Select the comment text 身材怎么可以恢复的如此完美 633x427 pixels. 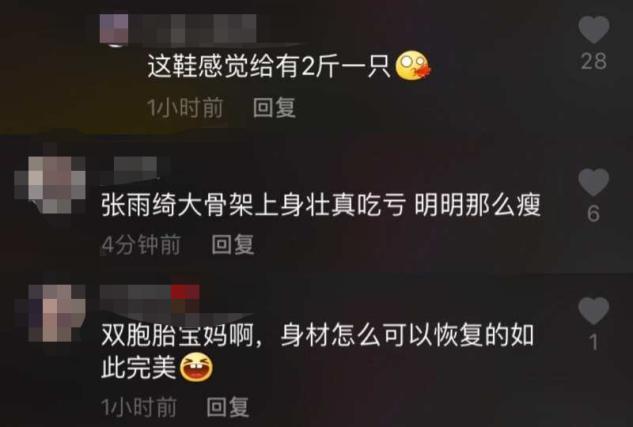tap(317, 350)
